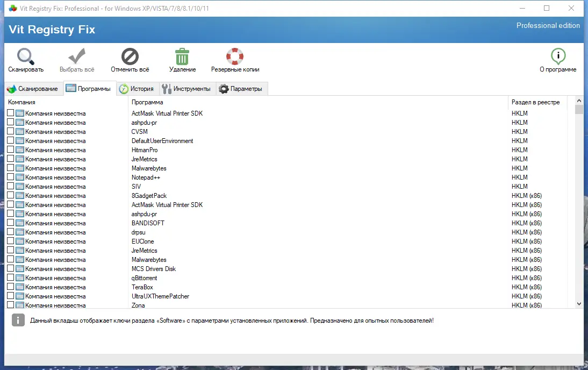Image resolution: width=588 pixels, height=370 pixels.
Task: Click Отменить всё cancel icon
Action: point(130,56)
